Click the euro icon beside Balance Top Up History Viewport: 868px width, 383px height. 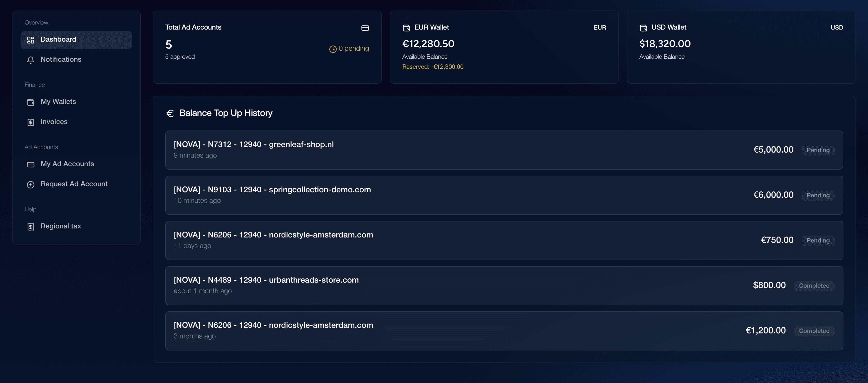[x=170, y=113]
